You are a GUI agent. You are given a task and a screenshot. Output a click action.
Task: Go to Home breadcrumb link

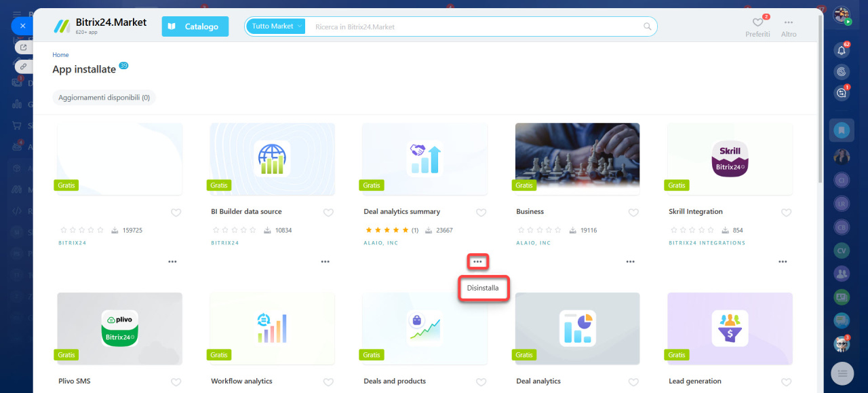click(60, 55)
